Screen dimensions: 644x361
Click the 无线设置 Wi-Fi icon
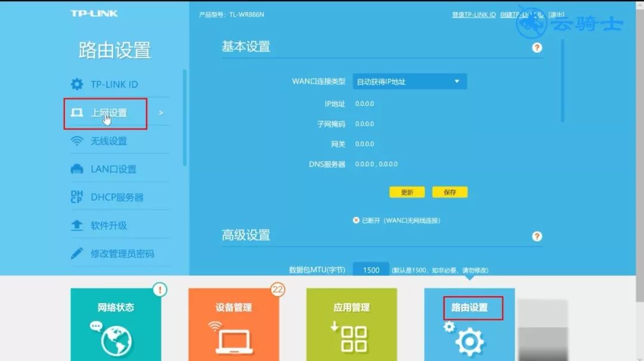[x=77, y=141]
